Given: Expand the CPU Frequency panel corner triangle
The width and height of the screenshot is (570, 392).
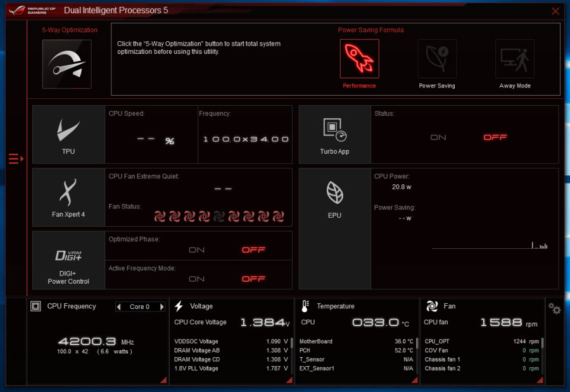Looking at the screenshot, I should (x=163, y=379).
